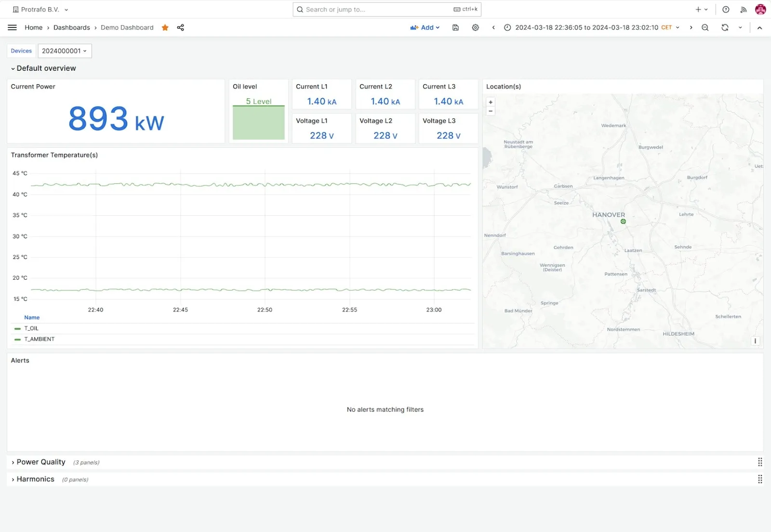
Task: Click the Current Power panel title
Action: tap(33, 87)
